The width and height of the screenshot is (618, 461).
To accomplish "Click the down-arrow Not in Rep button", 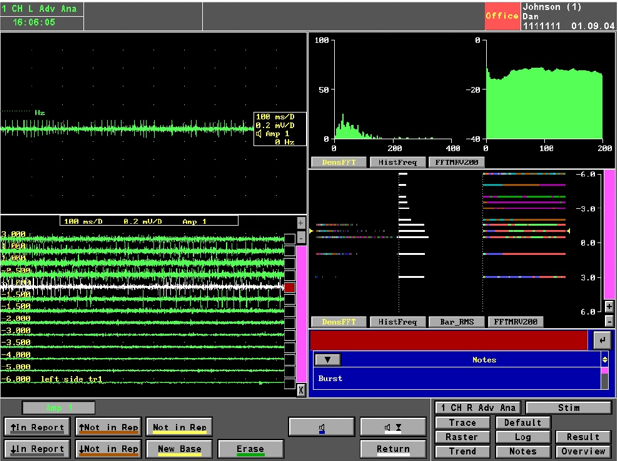I will [108, 449].
